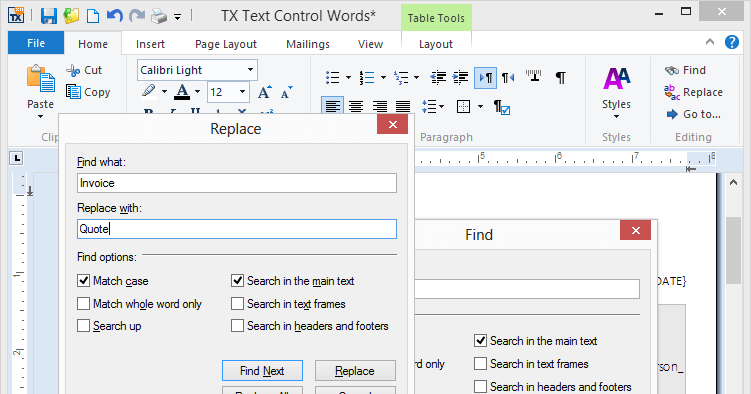Click the justify alignment icon
751x394 pixels.
[x=403, y=106]
